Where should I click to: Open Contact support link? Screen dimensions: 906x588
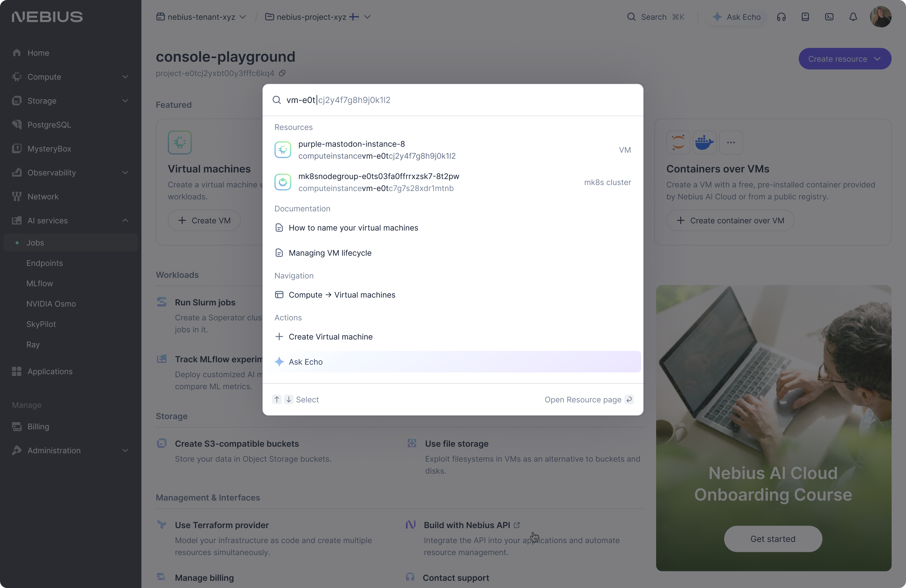456,578
